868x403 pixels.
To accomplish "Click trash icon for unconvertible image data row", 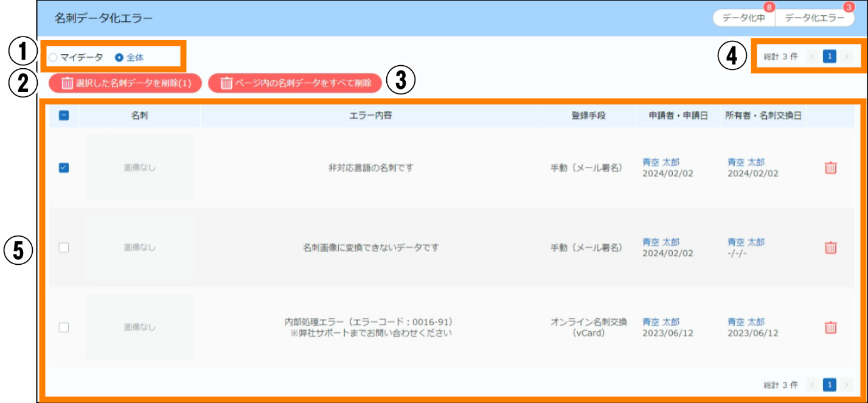I will (830, 248).
